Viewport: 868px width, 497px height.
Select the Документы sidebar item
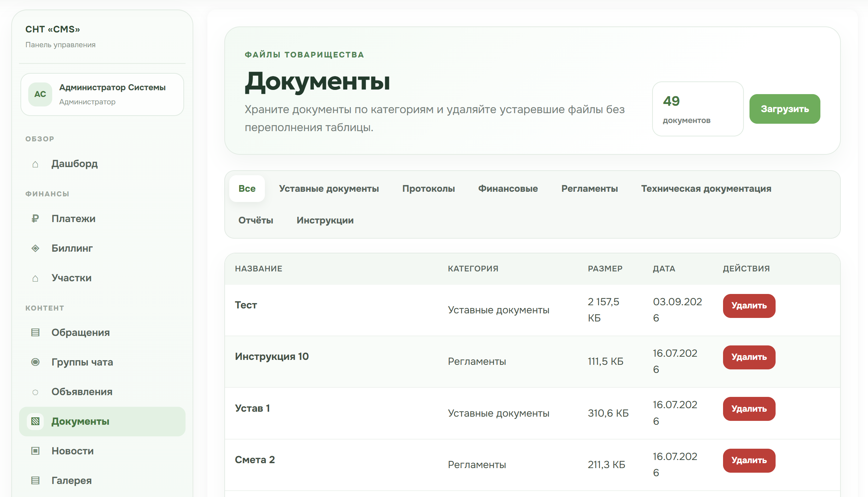coord(102,422)
